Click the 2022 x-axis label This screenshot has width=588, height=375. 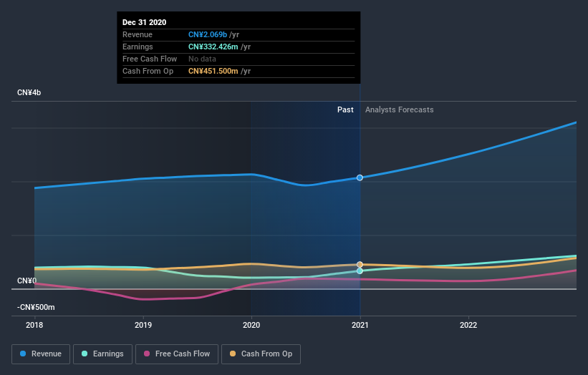coord(468,325)
